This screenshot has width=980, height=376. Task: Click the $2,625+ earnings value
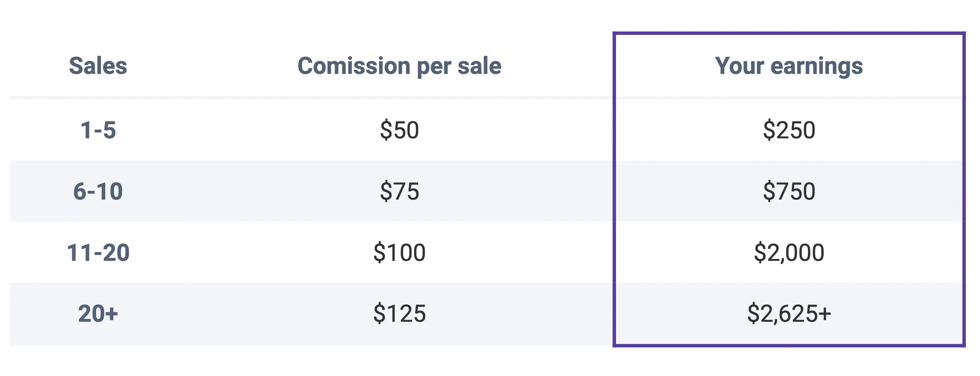coord(789,314)
